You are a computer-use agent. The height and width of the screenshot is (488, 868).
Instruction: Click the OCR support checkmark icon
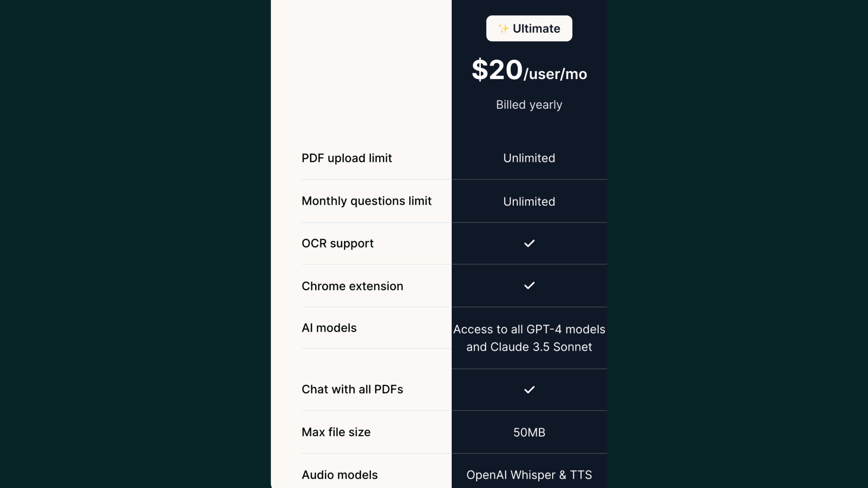tap(529, 243)
